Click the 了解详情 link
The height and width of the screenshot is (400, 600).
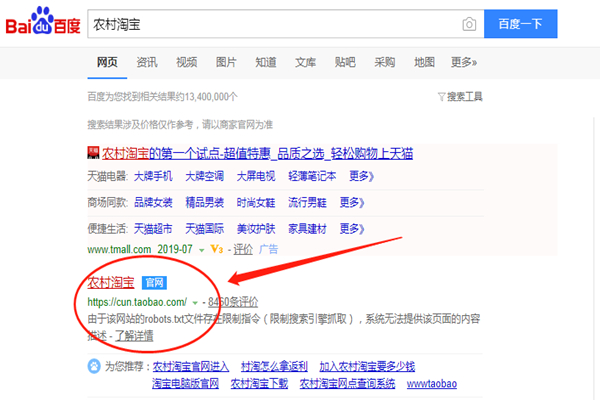pyautogui.click(x=134, y=336)
